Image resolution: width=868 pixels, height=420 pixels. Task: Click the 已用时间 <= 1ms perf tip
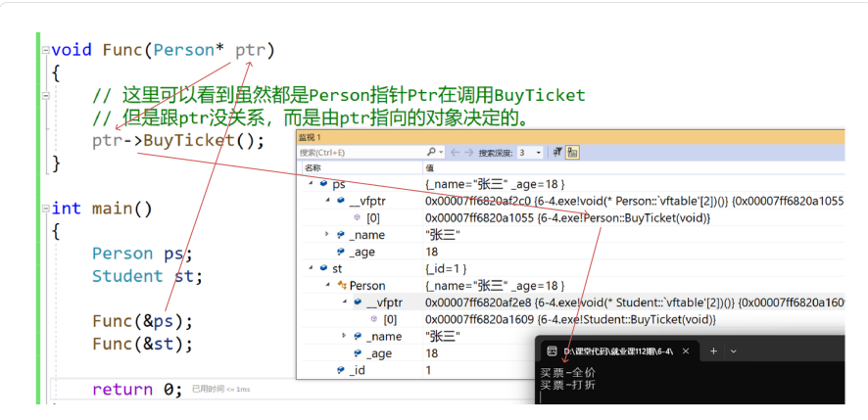pyautogui.click(x=220, y=390)
